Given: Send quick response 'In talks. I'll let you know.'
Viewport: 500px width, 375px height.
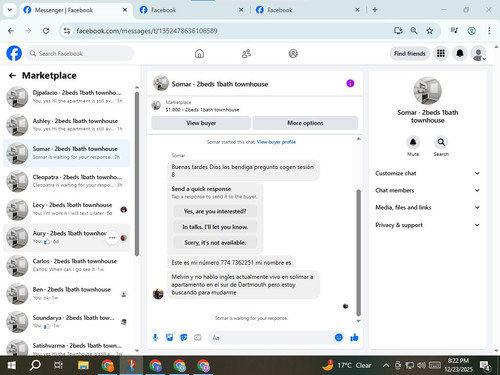Looking at the screenshot, I should click(215, 227).
